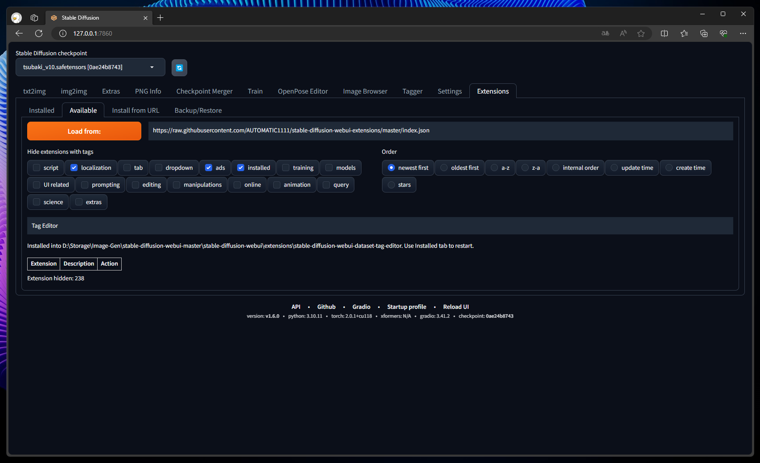The height and width of the screenshot is (463, 760).
Task: Check the online tag filter
Action: (x=237, y=185)
